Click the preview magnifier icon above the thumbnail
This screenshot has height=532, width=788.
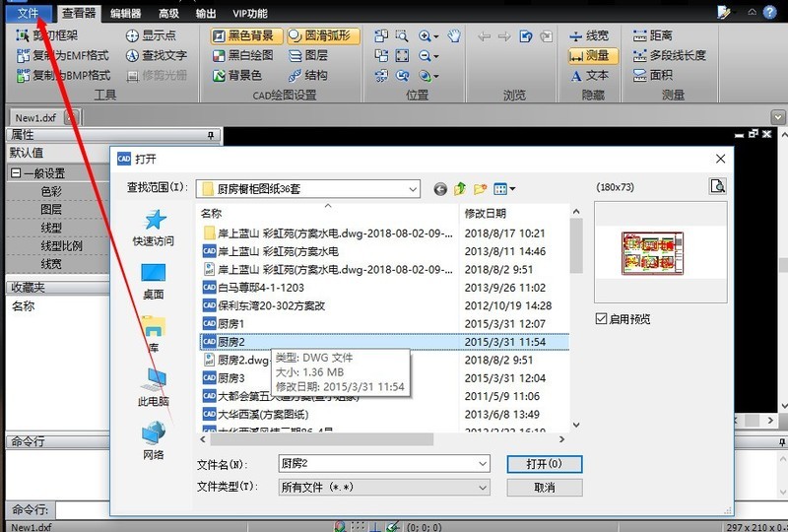[x=718, y=186]
